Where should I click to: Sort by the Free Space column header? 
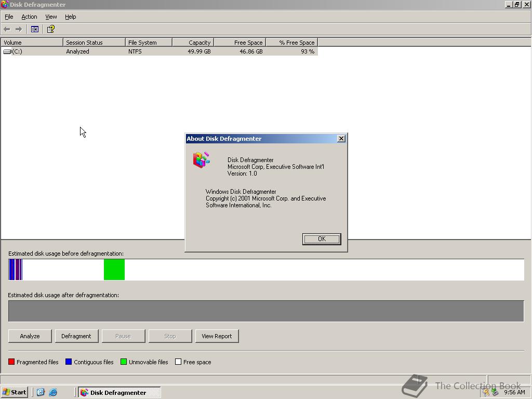pyautogui.click(x=240, y=43)
